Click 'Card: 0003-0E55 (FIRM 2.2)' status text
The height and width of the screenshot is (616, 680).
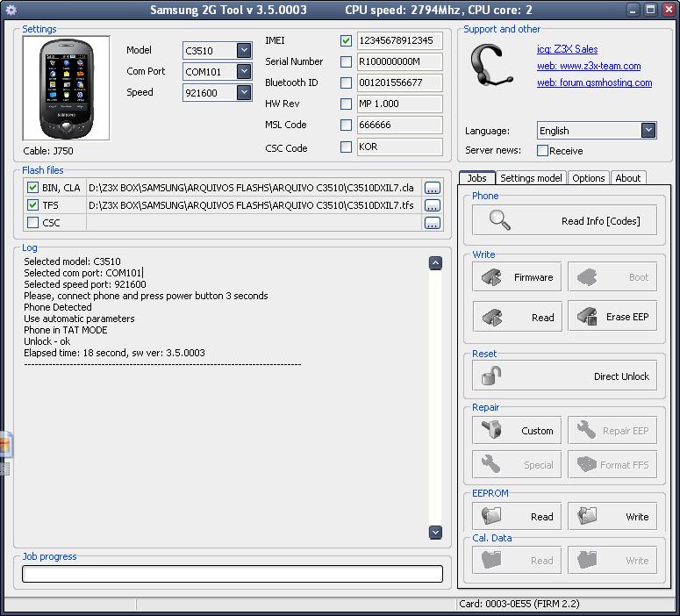(519, 604)
